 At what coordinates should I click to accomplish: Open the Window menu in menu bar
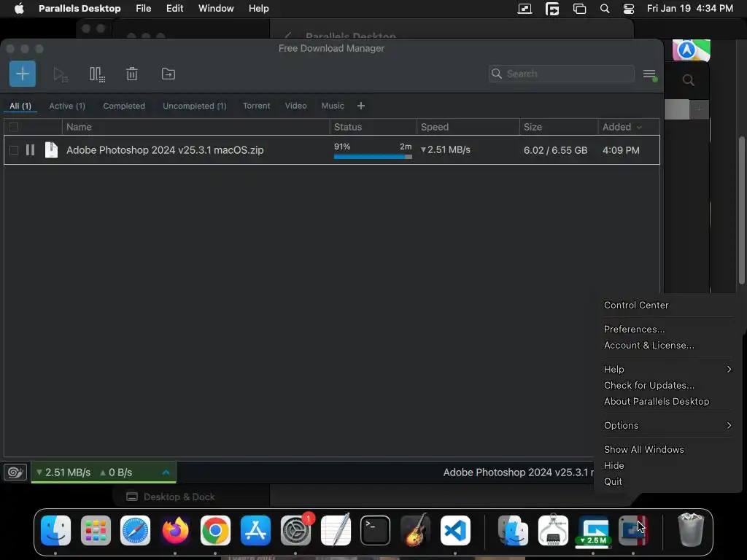[x=216, y=9]
